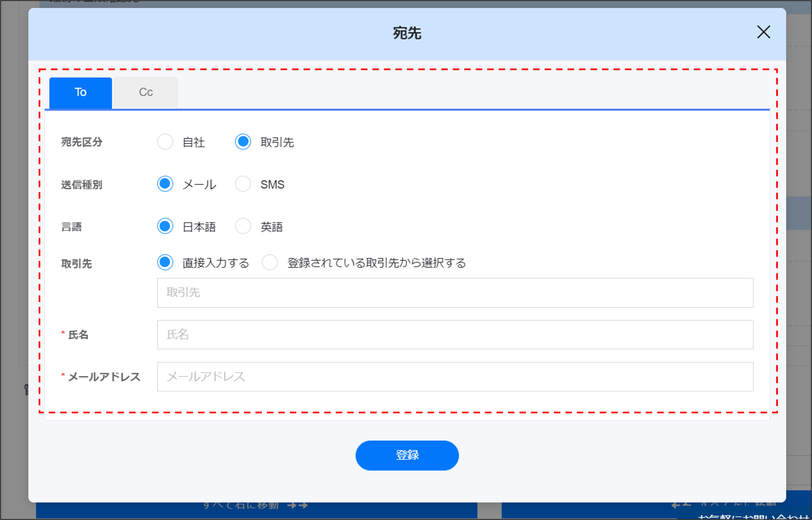Set language to 英語
This screenshot has width=812, height=520.
[243, 226]
